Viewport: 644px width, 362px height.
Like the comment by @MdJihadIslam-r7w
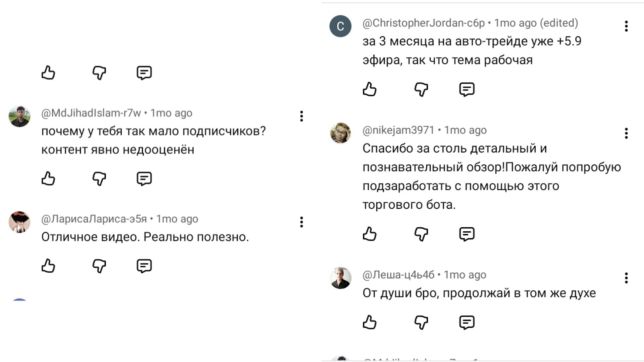(x=48, y=178)
